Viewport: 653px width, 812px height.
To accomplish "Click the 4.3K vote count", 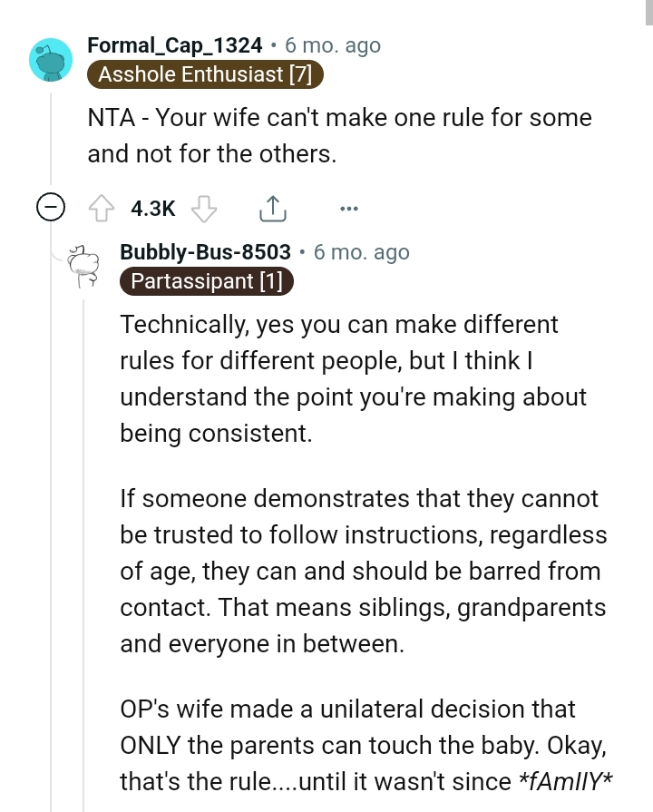I will pyautogui.click(x=151, y=208).
